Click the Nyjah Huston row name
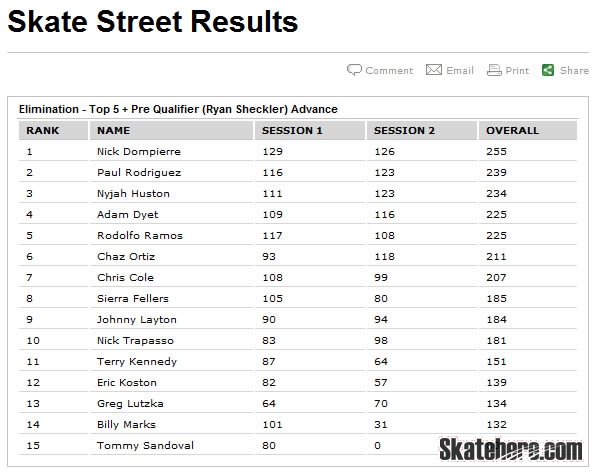Image resolution: width=596 pixels, height=474 pixels. [133, 194]
